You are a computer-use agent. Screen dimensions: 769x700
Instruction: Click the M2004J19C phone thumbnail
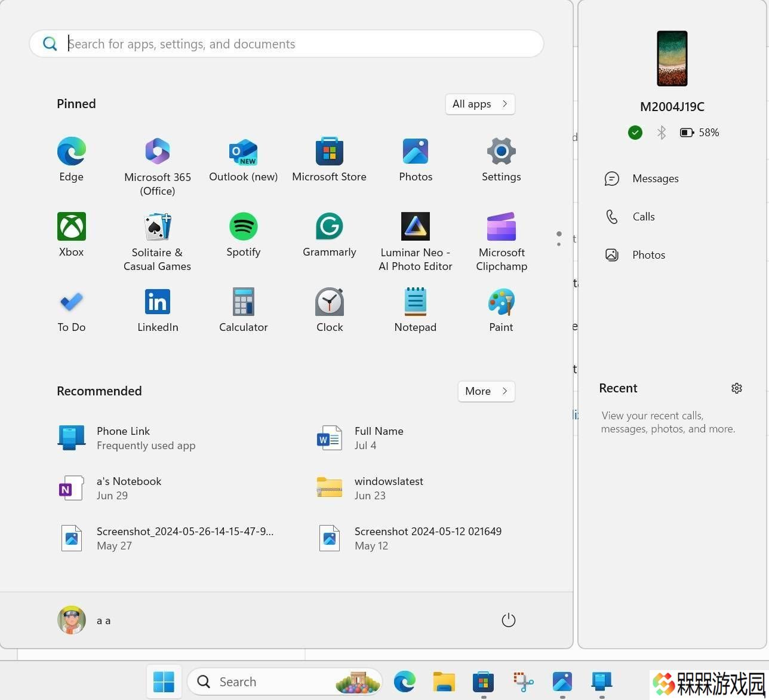pos(672,59)
